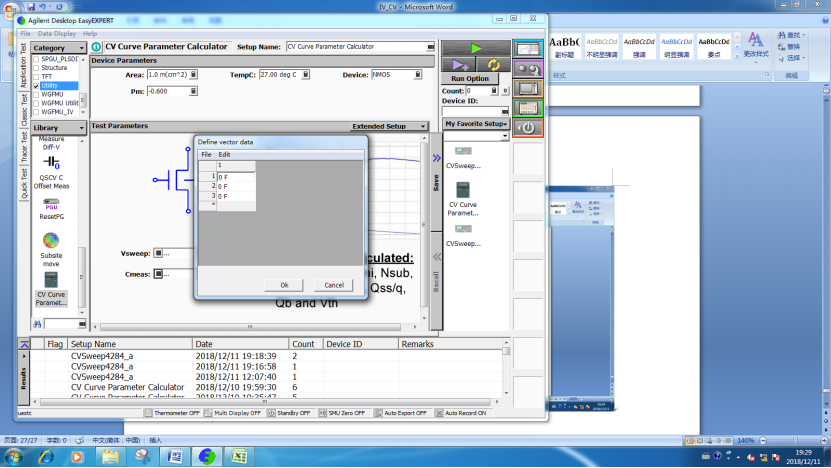Switch to the Classic Test tab
Viewport: 831px width, 468px height.
pos(24,110)
